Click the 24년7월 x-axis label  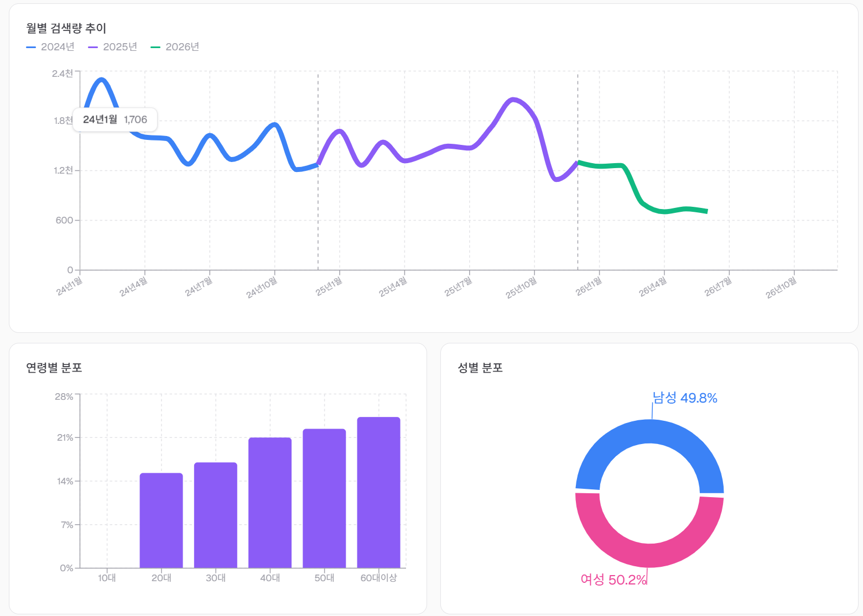199,286
